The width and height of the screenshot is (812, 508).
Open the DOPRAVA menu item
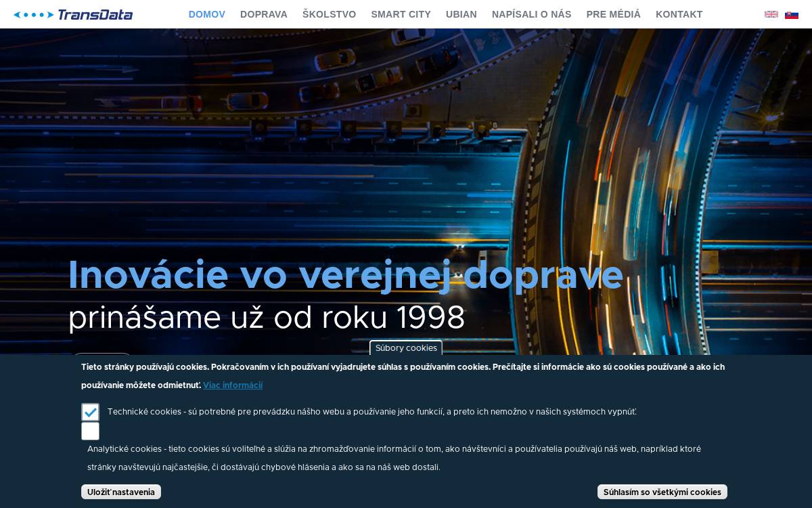[264, 14]
